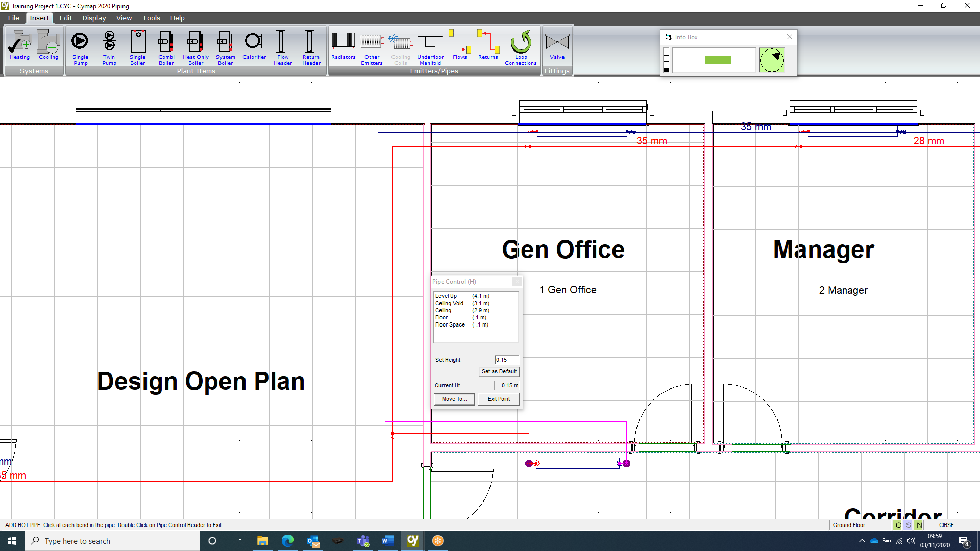Switch to the Insert tab
The image size is (980, 551).
39,18
